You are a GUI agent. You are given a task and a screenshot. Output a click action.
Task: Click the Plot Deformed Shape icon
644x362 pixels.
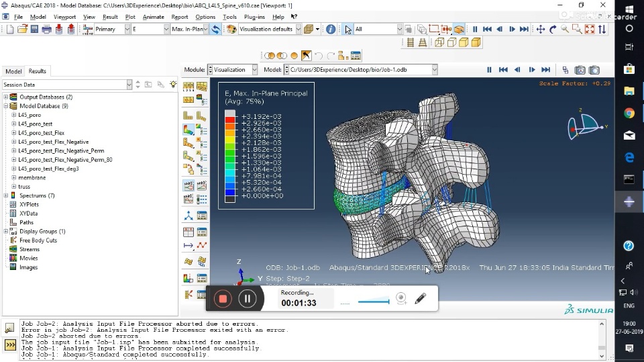(201, 116)
